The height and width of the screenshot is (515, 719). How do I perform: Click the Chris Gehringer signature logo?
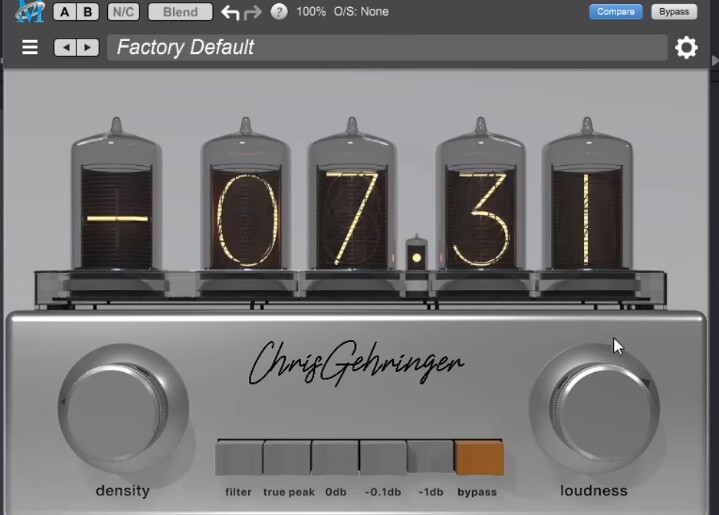[356, 362]
